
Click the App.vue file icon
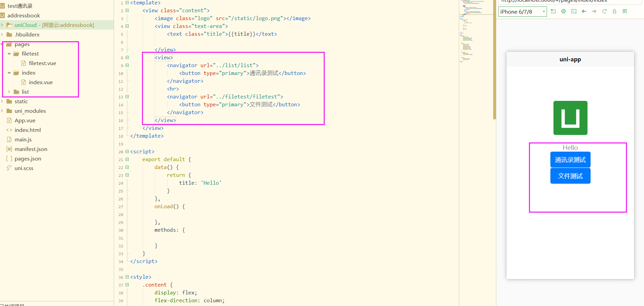click(x=9, y=120)
